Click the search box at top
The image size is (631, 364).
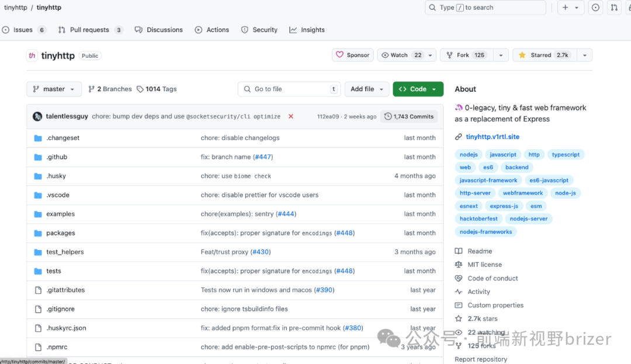(486, 8)
